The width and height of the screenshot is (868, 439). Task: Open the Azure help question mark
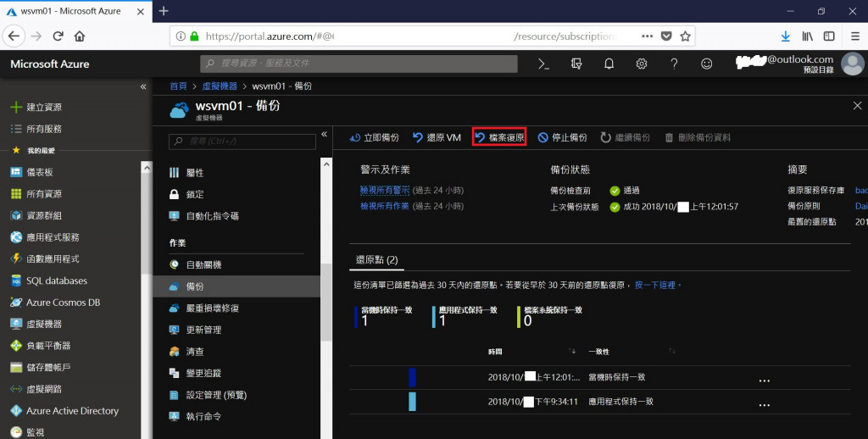[674, 64]
